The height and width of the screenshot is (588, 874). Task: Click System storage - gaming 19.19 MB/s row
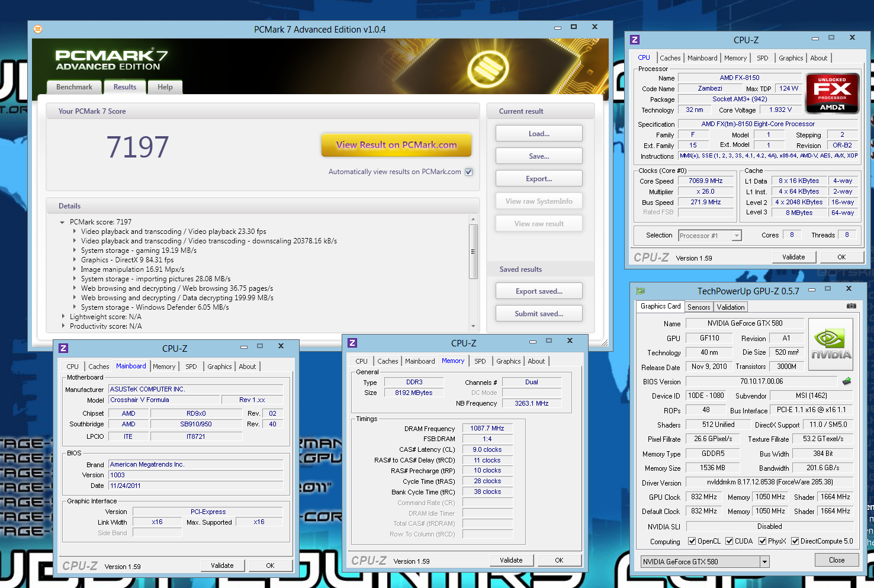139,250
